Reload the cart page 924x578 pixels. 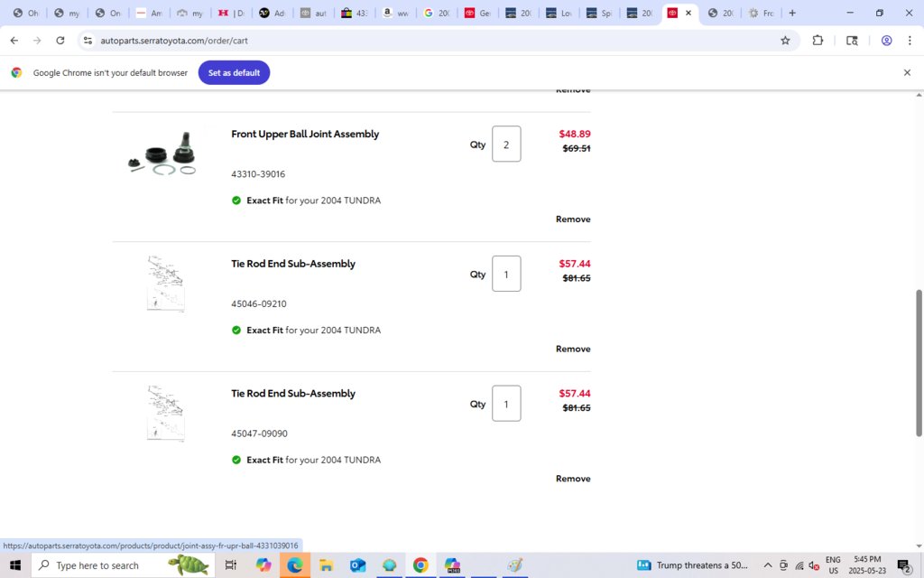click(60, 40)
